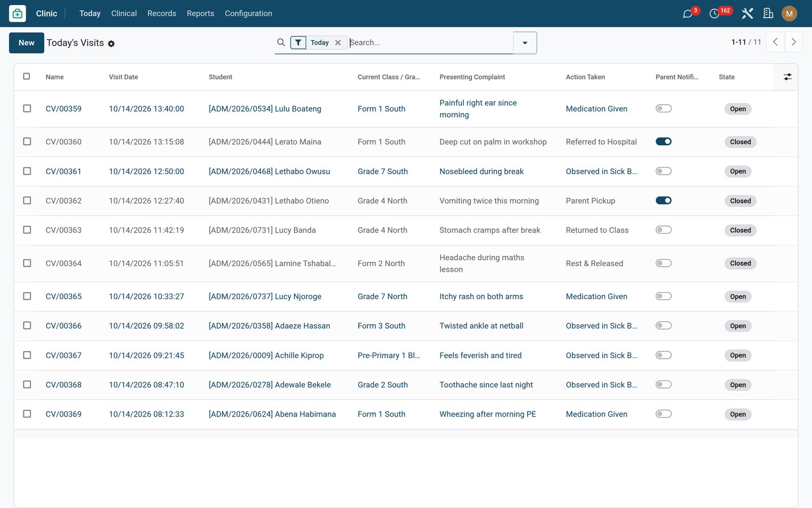Click the New button
The width and height of the screenshot is (812, 508).
click(x=26, y=43)
